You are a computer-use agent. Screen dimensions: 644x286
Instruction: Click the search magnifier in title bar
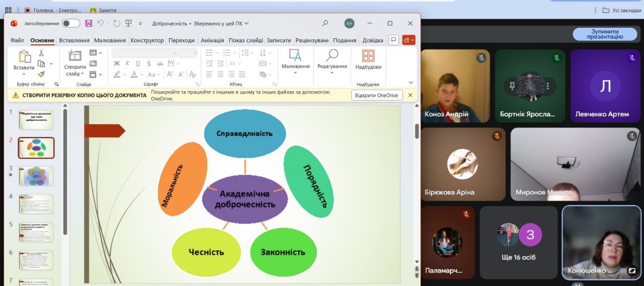coord(325,23)
